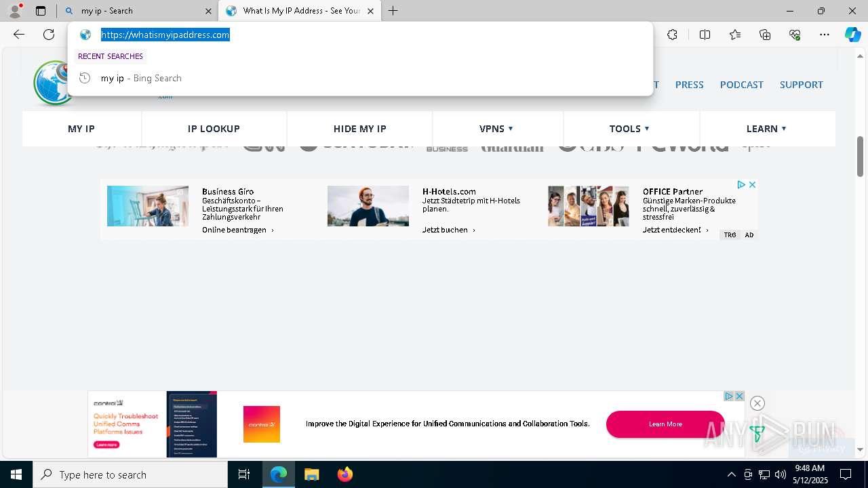Open AdChoices icon on bottom ad
The height and width of the screenshot is (488, 868).
tap(729, 396)
